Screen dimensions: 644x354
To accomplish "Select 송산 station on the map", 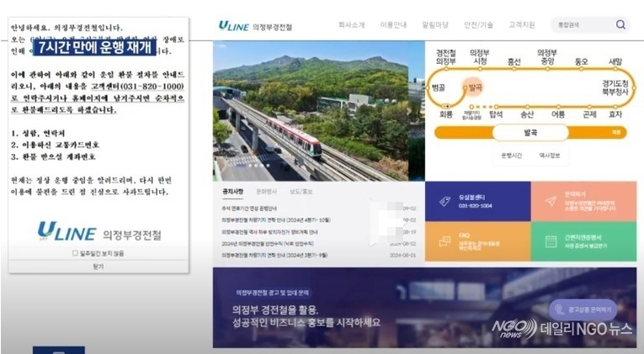I will [527, 114].
